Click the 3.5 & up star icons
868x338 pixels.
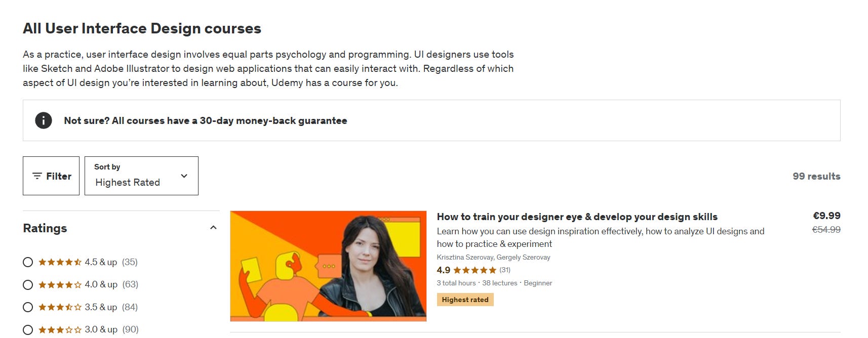pos(60,307)
